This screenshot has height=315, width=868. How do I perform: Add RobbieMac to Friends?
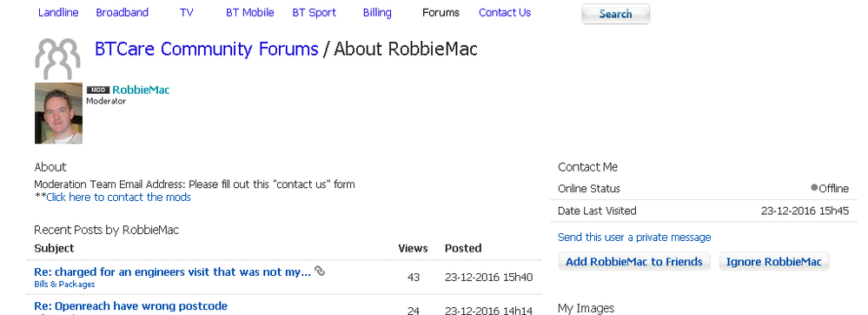633,261
